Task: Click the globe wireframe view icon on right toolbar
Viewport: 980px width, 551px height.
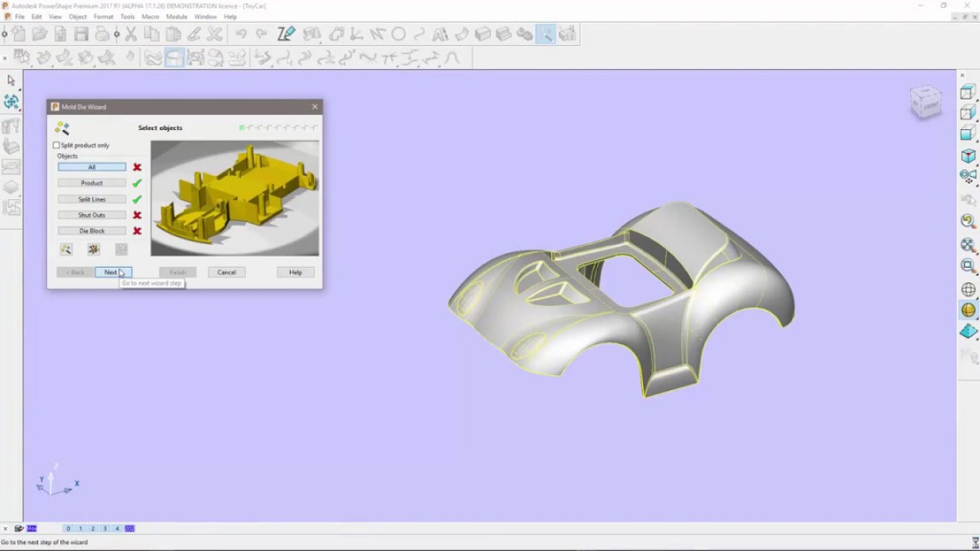Action: point(969,290)
